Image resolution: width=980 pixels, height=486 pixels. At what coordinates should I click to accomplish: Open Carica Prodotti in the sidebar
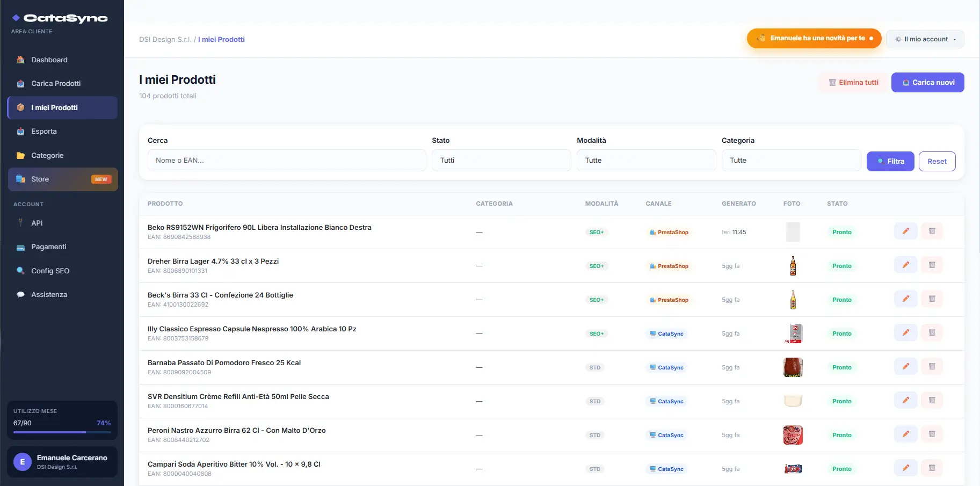pos(62,83)
